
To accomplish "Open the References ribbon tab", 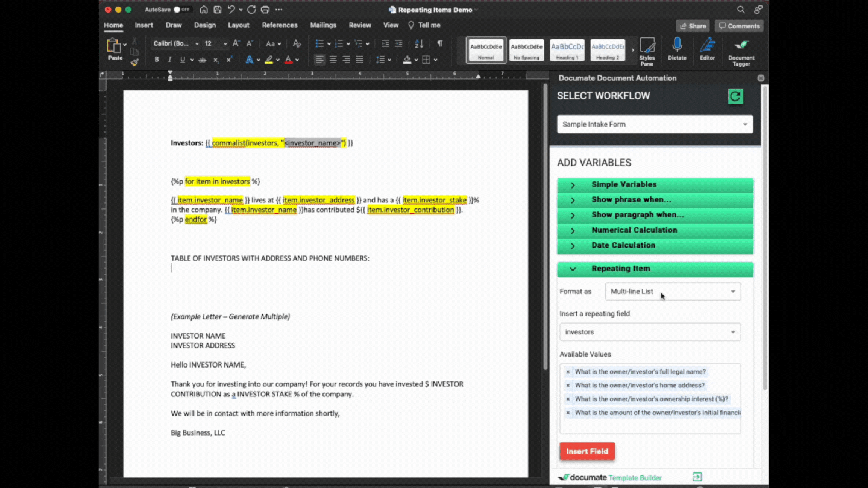I will pyautogui.click(x=280, y=25).
